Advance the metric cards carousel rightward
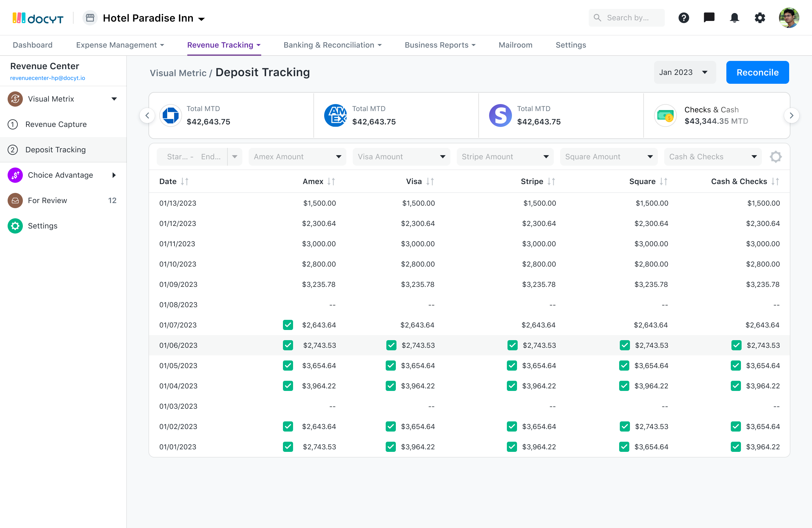The image size is (812, 528). (792, 115)
